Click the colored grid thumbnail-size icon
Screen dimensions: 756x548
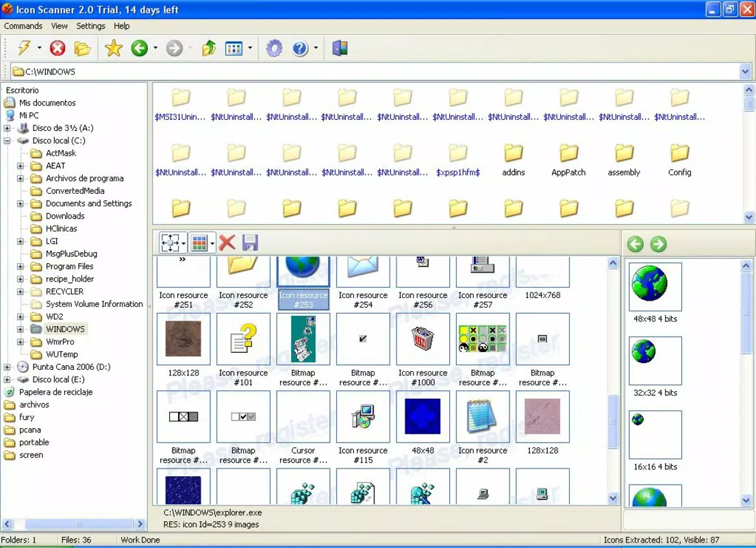[199, 242]
